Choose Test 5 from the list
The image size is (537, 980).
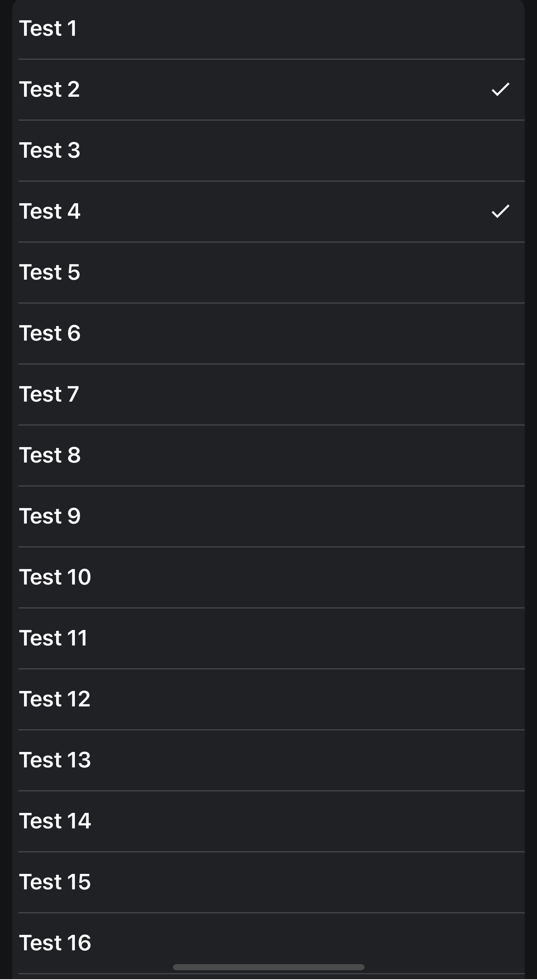tap(268, 272)
